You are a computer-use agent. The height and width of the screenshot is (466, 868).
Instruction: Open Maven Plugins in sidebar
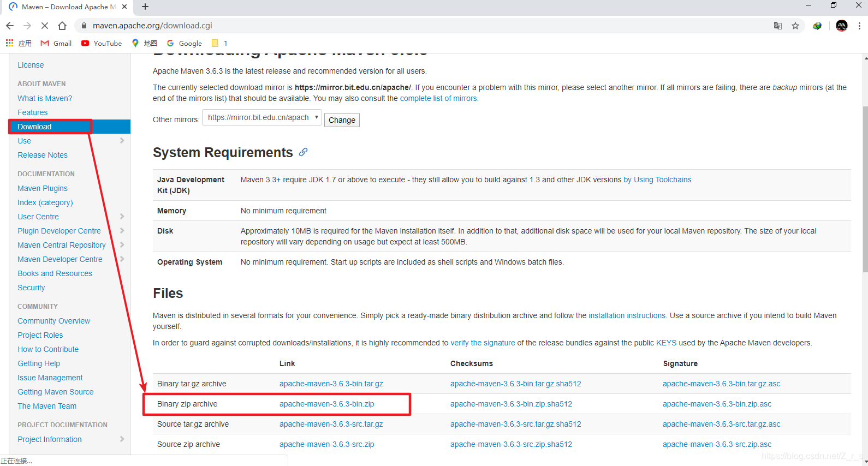click(x=43, y=188)
